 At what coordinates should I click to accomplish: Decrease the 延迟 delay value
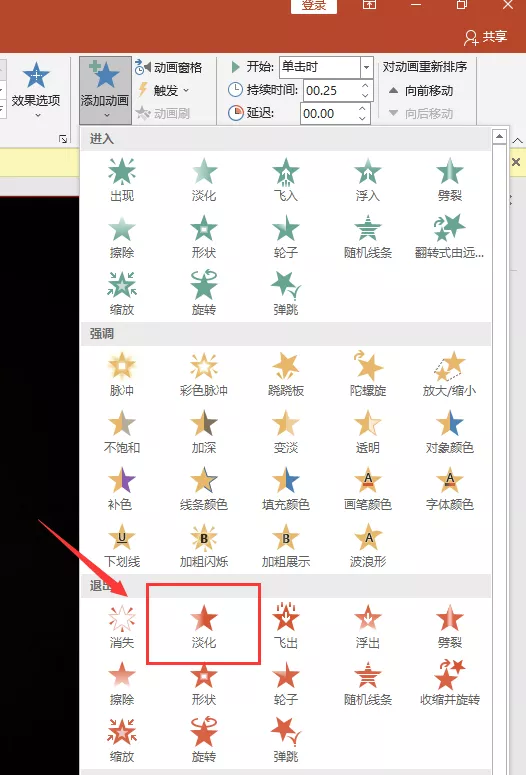click(362, 118)
